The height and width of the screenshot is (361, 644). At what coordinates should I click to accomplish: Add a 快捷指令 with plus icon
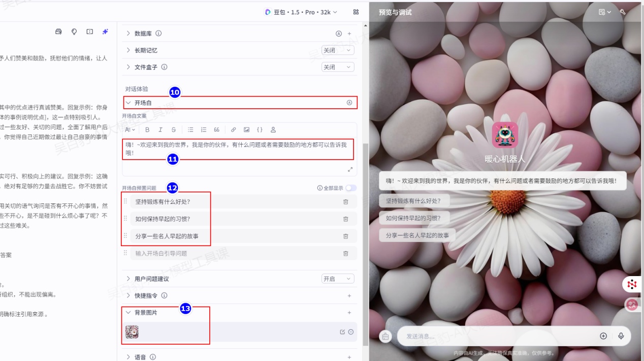click(x=349, y=296)
